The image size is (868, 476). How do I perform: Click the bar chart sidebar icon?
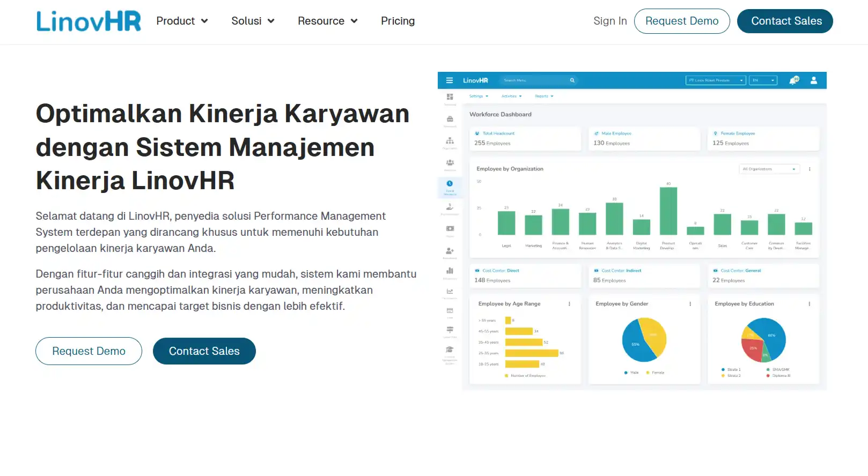click(450, 271)
